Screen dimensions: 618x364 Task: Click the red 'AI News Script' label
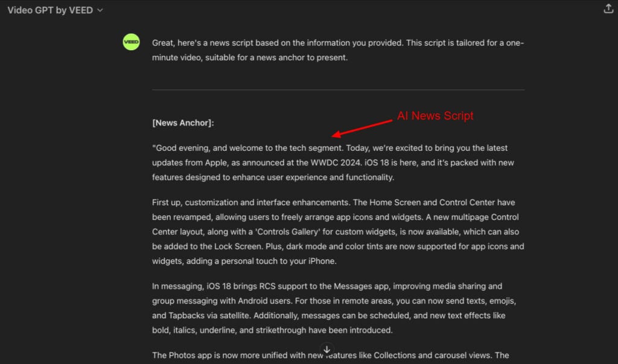(435, 116)
